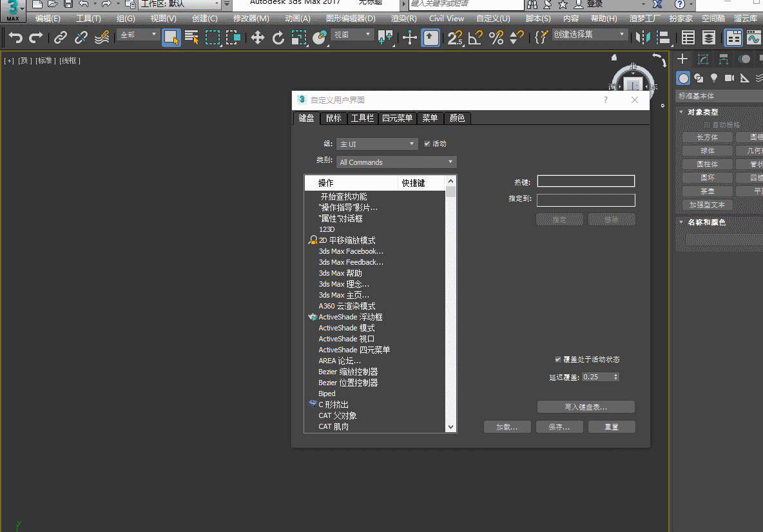763x532 pixels.
Task: Toggle the 覆盖处于活动状态 checkbox
Action: pyautogui.click(x=558, y=359)
